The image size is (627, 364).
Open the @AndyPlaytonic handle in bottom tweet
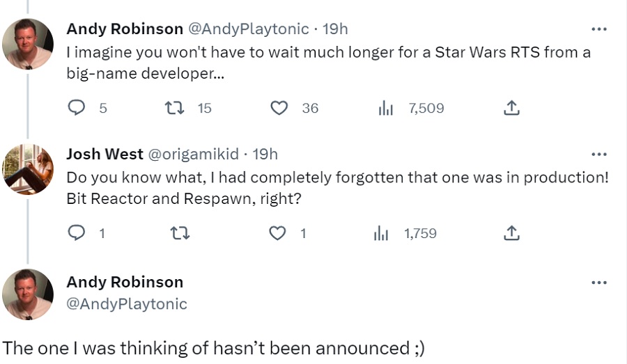tap(127, 304)
